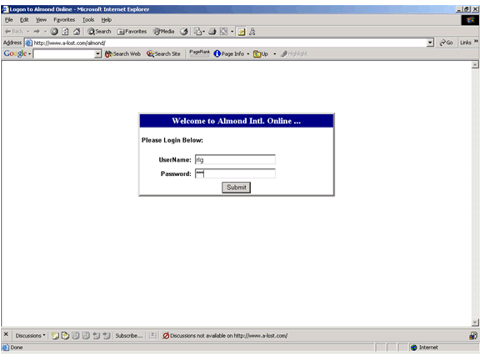Click Search Site on the Google toolbar

[163, 54]
